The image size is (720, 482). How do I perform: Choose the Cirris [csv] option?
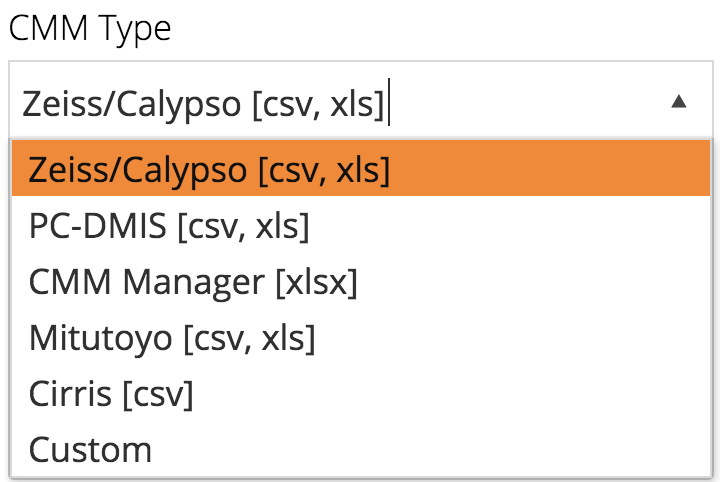point(361,393)
